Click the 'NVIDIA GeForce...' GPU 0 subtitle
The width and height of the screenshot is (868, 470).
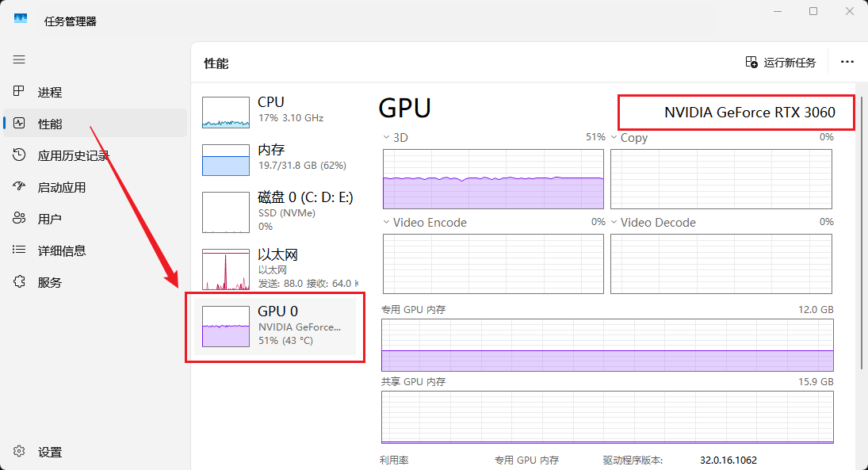coord(300,327)
